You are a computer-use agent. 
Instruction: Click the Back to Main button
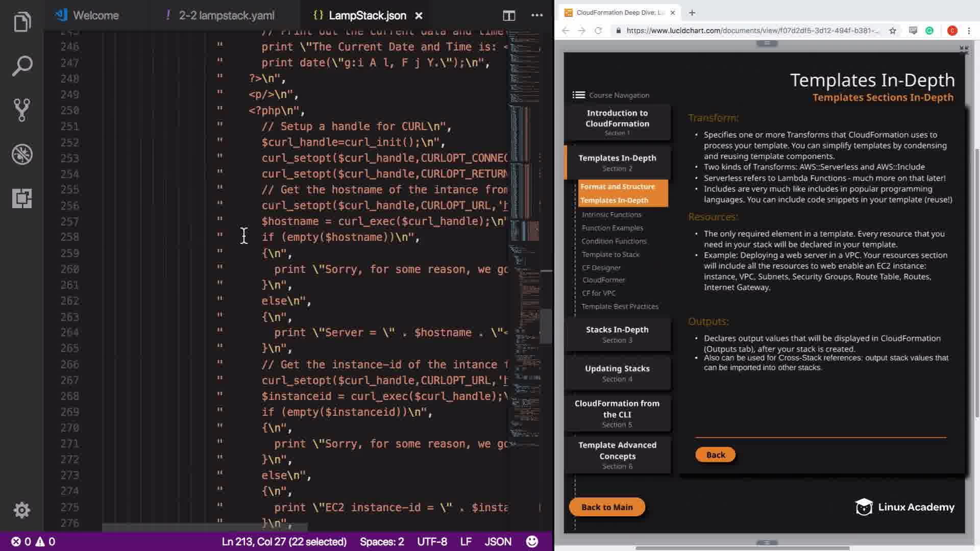(607, 507)
